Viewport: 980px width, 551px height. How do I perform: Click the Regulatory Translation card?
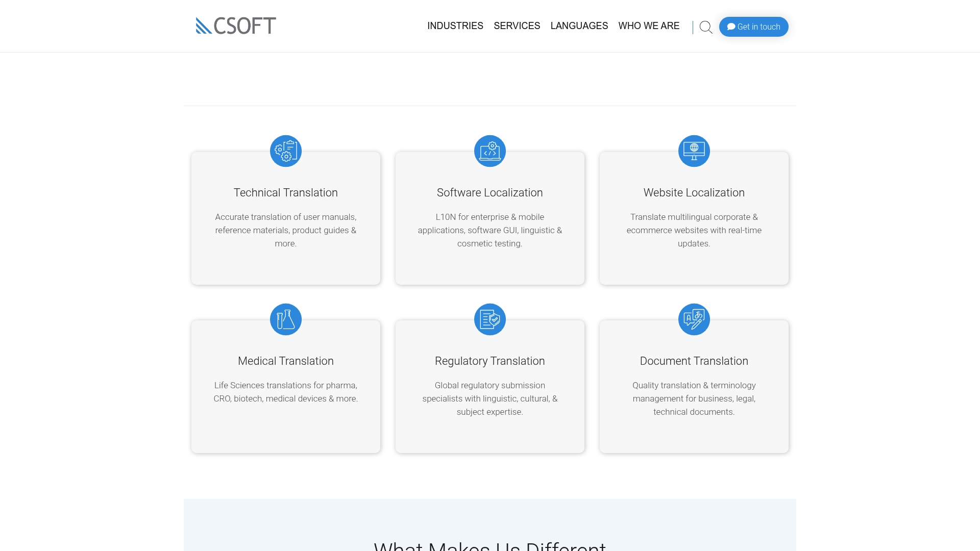click(x=489, y=386)
